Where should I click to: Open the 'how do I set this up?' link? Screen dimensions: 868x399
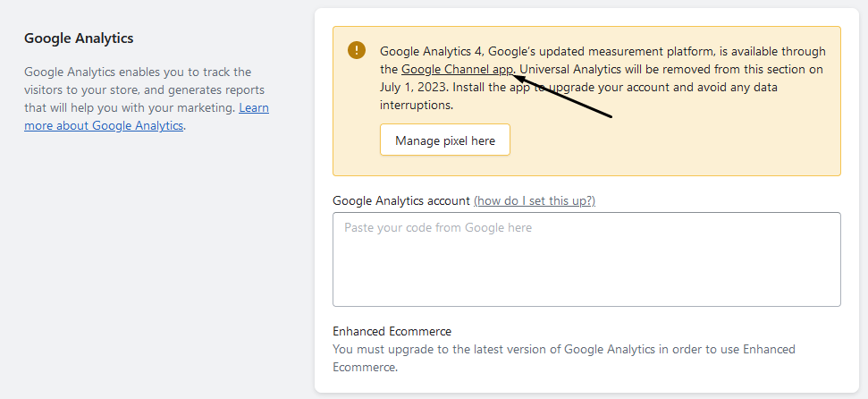pos(534,200)
